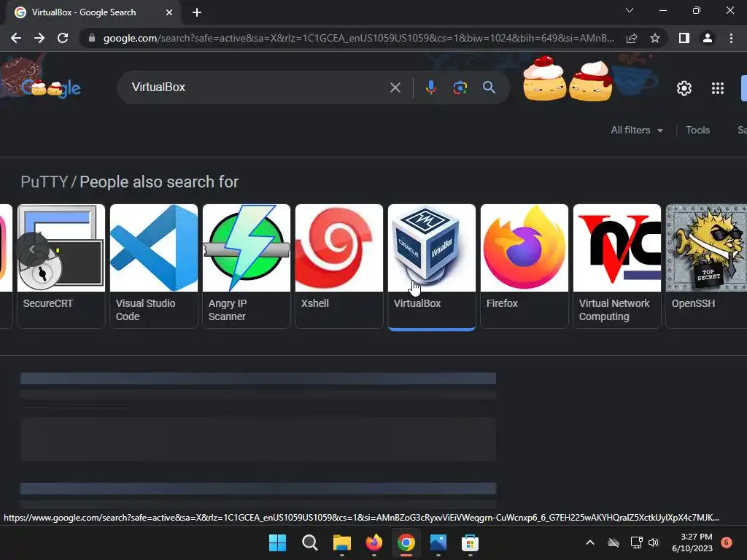
Task: Open network settings from the tray
Action: pyautogui.click(x=636, y=542)
